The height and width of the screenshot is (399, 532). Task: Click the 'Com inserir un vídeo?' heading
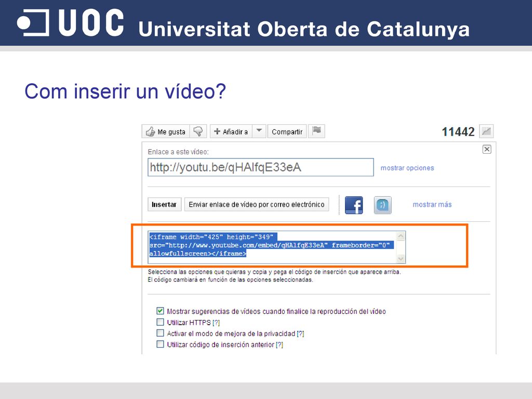[x=125, y=91]
